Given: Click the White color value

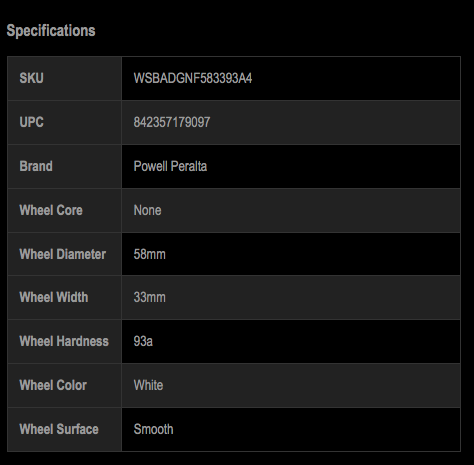Looking at the screenshot, I should [x=148, y=385].
